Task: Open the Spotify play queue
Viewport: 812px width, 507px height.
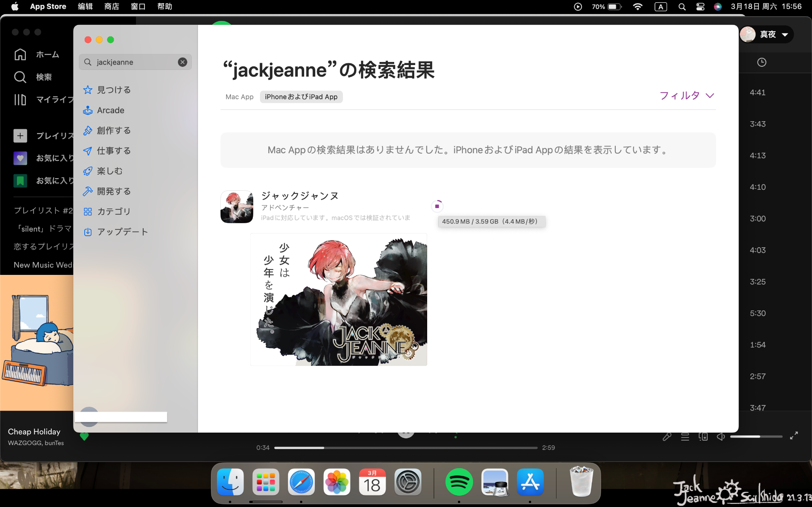Action: click(x=685, y=437)
